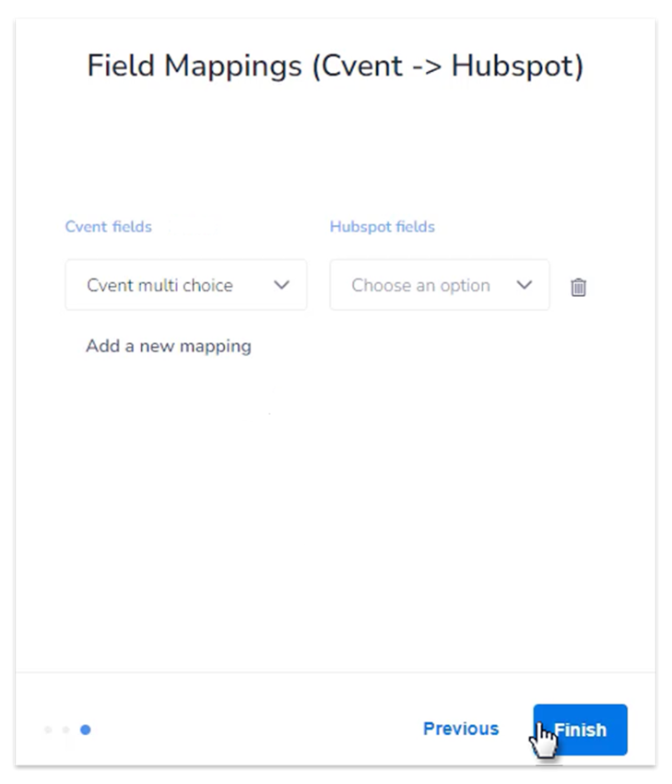Jump to the first step dot
The height and width of the screenshot is (784, 672).
pos(48,730)
